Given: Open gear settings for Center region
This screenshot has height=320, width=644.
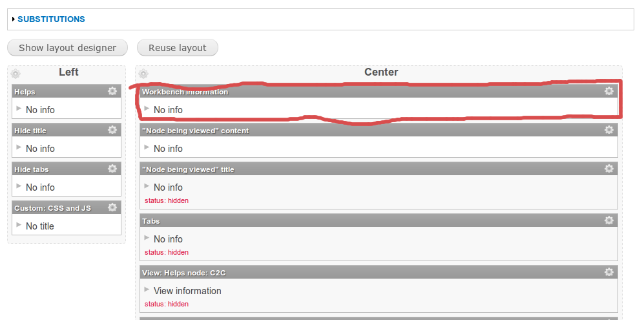Looking at the screenshot, I should click(x=143, y=74).
